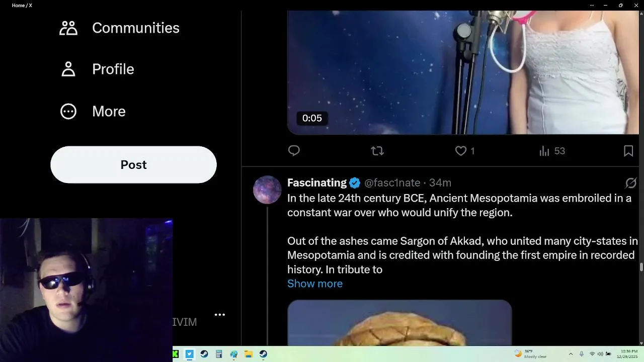
Task: Expand post with Show more
Action: coord(315,284)
